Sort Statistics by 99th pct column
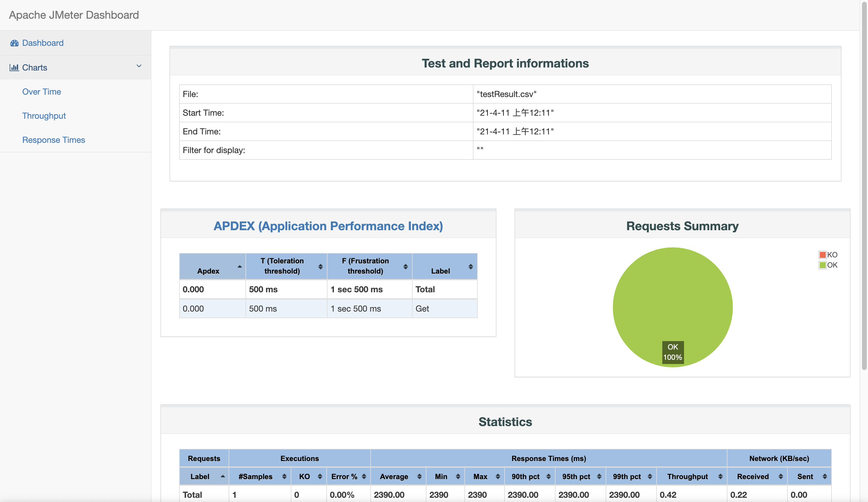Viewport: 868px width, 502px height. (x=631, y=477)
